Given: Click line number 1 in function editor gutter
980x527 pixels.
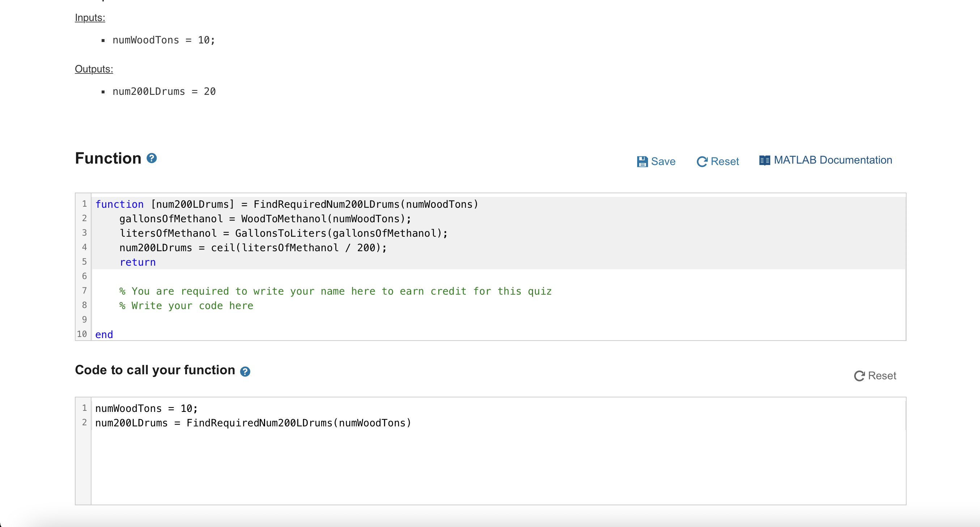Looking at the screenshot, I should coord(84,204).
